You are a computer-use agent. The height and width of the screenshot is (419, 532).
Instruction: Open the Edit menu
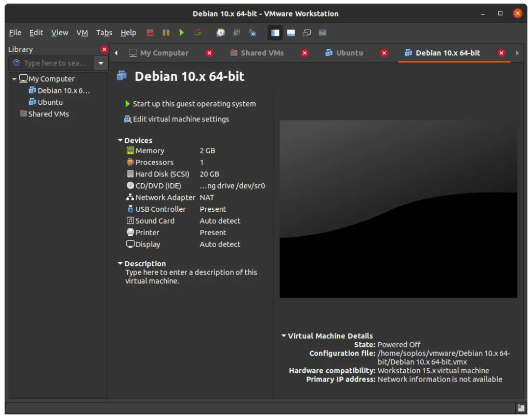pos(36,33)
